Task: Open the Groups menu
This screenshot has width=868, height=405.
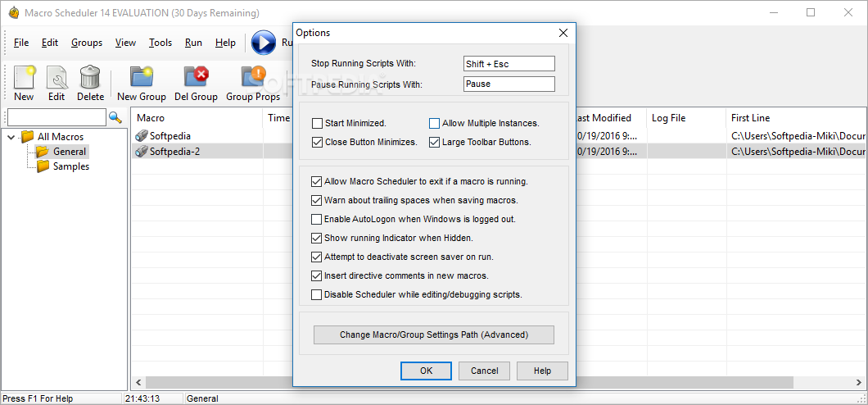Action: [87, 43]
